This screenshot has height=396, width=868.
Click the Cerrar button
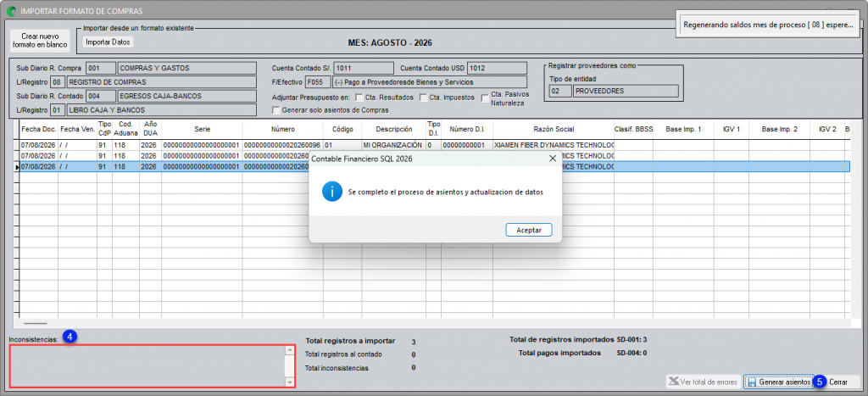(x=838, y=382)
